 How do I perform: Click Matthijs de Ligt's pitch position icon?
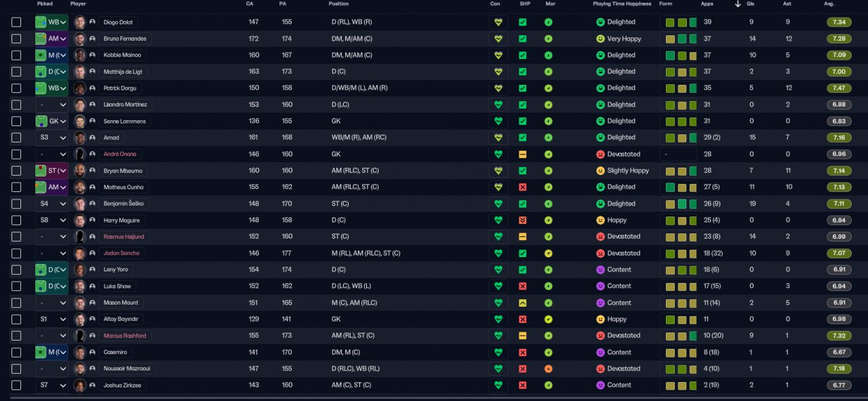(41, 72)
